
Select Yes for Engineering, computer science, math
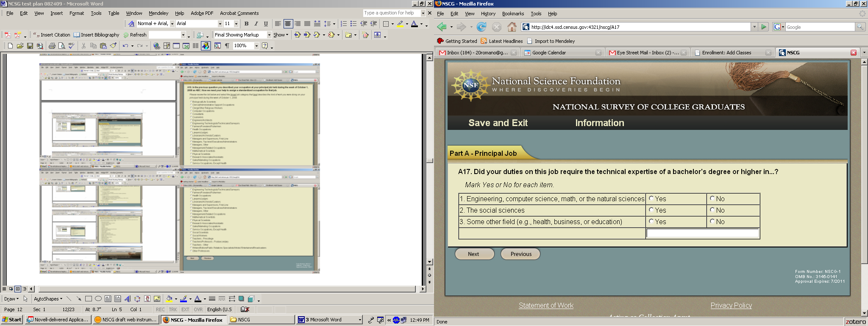[x=651, y=198]
